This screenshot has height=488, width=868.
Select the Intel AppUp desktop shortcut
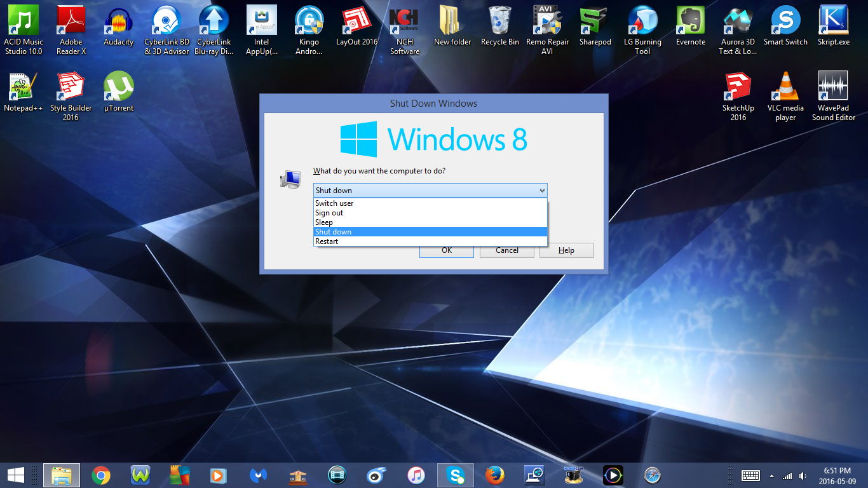[262, 30]
